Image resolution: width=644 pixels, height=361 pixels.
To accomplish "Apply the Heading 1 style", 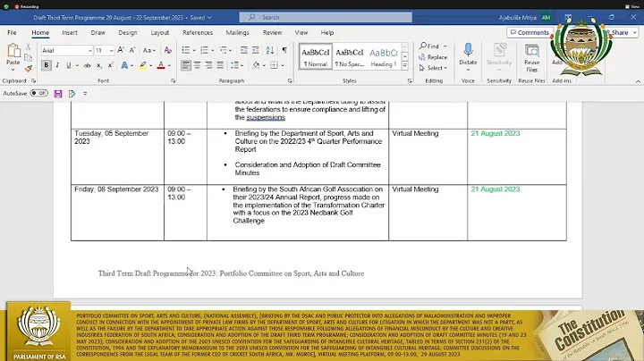I will (x=384, y=56).
